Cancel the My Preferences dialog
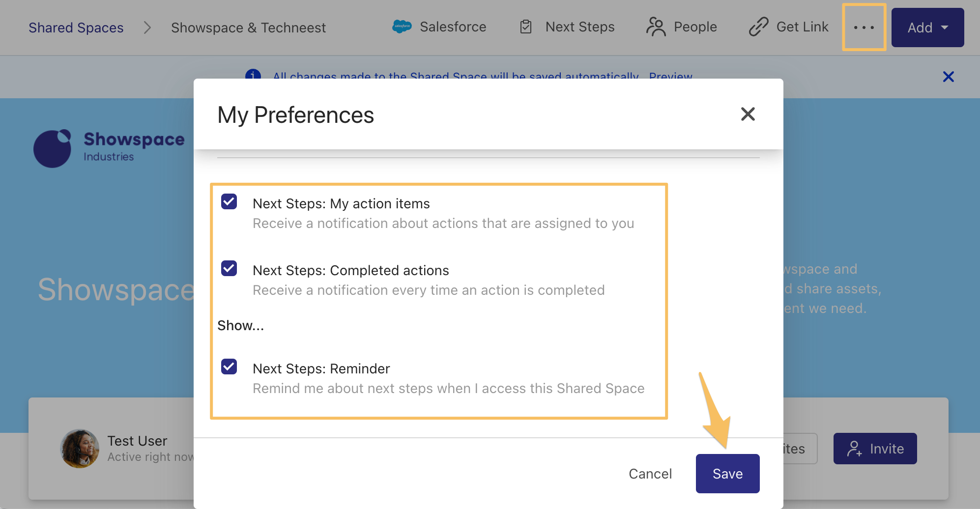 tap(650, 474)
